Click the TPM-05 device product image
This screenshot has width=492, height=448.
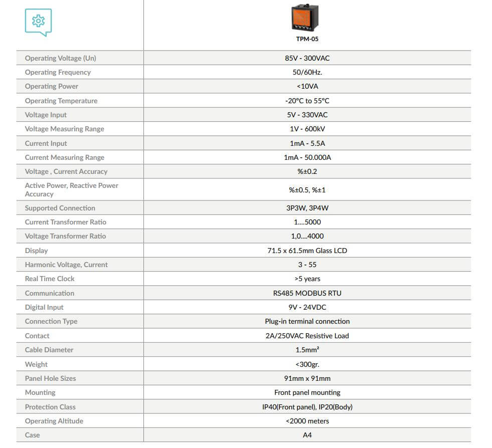point(305,18)
